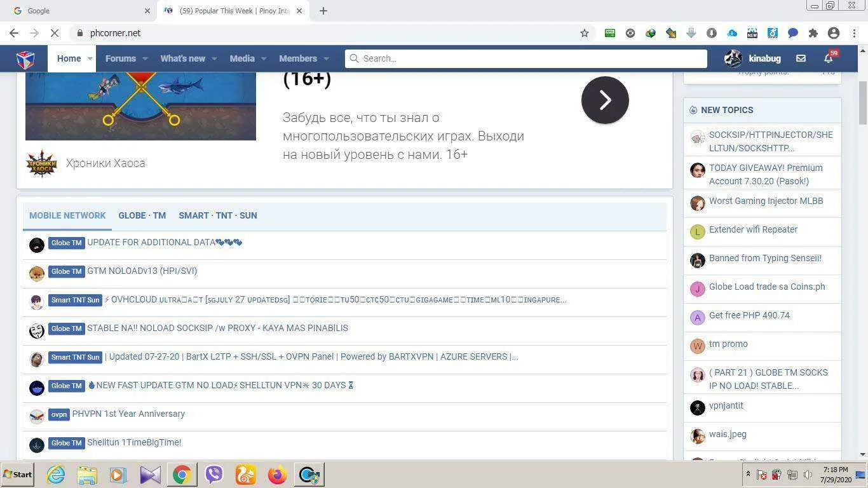Open the Members navigation item
The width and height of the screenshot is (868, 488).
pyautogui.click(x=298, y=58)
